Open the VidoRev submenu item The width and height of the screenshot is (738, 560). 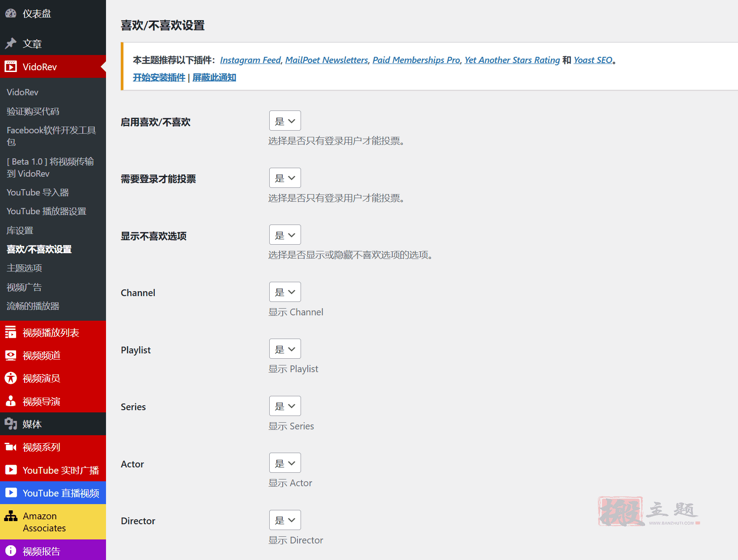(22, 92)
